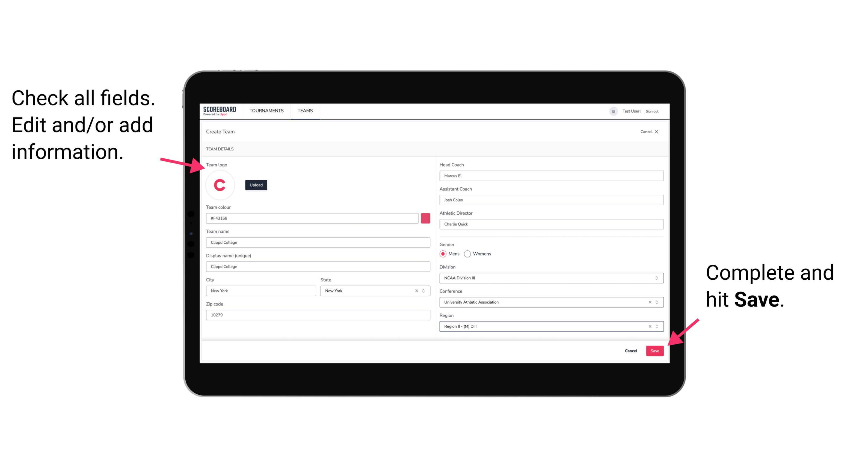868x467 pixels.
Task: Click the team colour hex input field
Action: (x=312, y=218)
